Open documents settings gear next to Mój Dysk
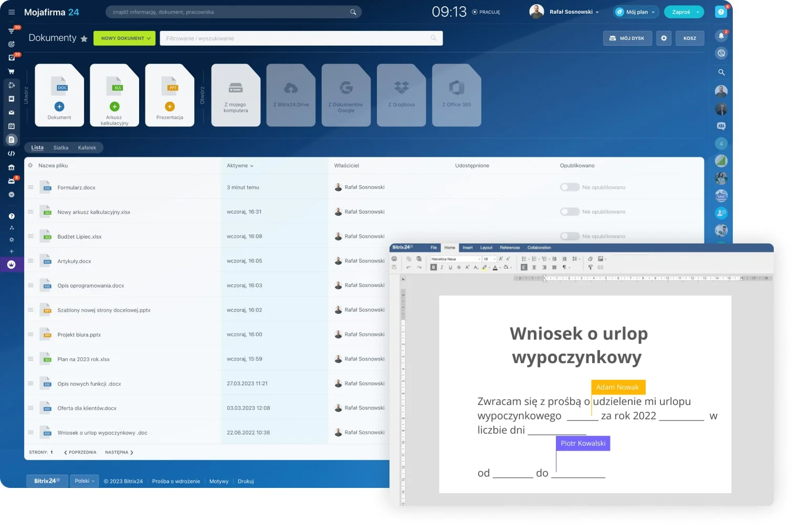Screen dimensions: 800x532 tap(664, 38)
